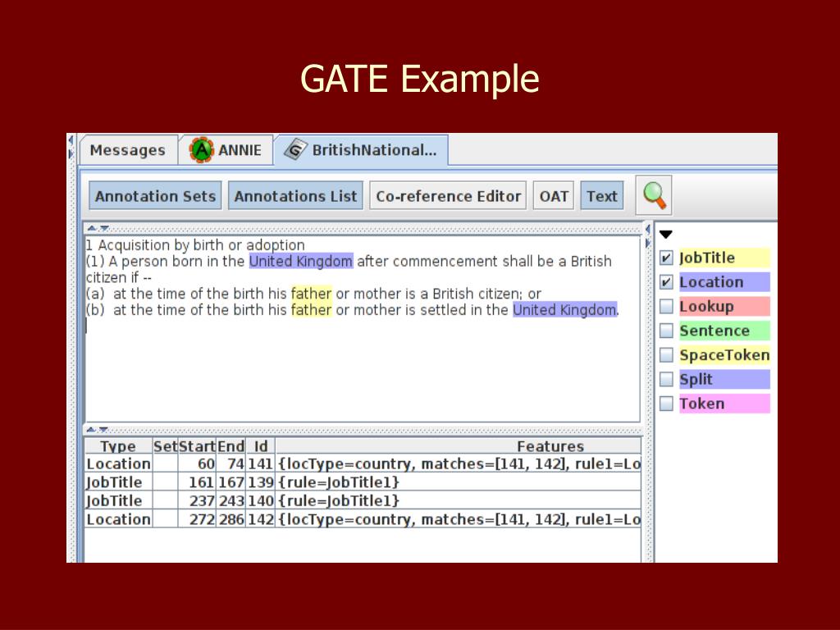Sort table by the Id column header

click(x=260, y=446)
